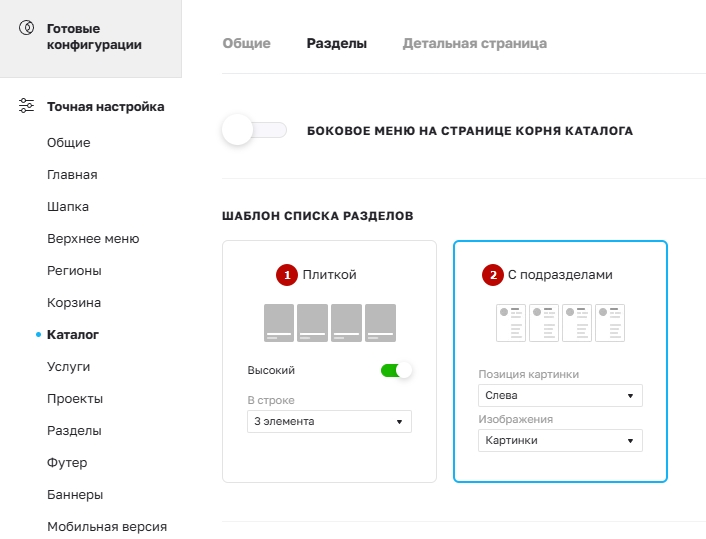Go to Шапка settings in sidebar

point(68,207)
